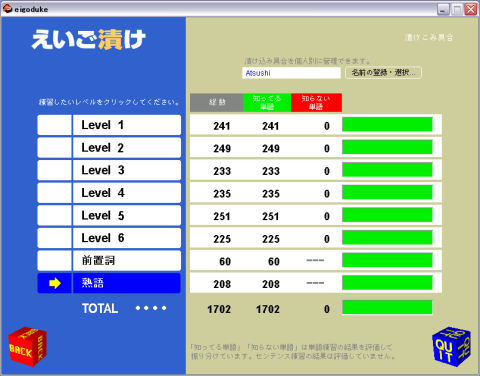Image resolution: width=480 pixels, height=376 pixels.
Task: Click the blue QUIT cube icon
Action: pyautogui.click(x=451, y=347)
